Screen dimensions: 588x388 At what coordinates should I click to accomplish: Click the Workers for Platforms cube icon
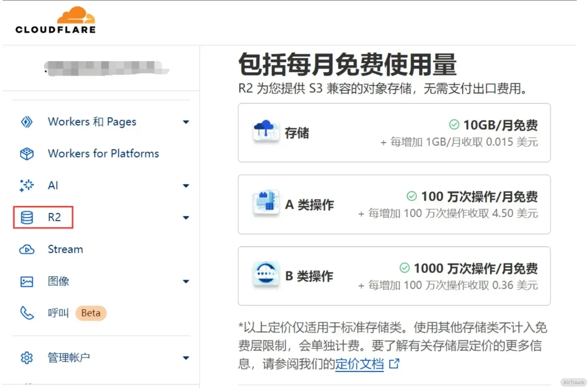click(x=27, y=154)
